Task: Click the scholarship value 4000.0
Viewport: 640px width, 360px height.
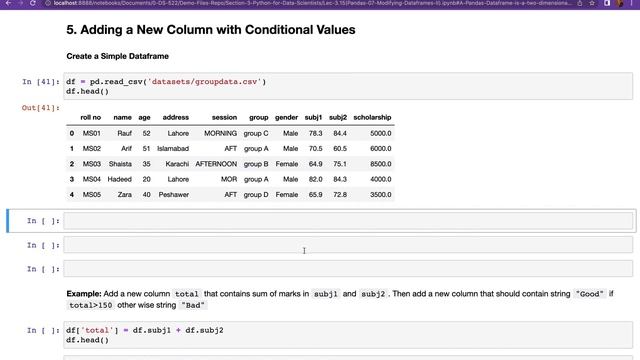Action: click(380, 179)
